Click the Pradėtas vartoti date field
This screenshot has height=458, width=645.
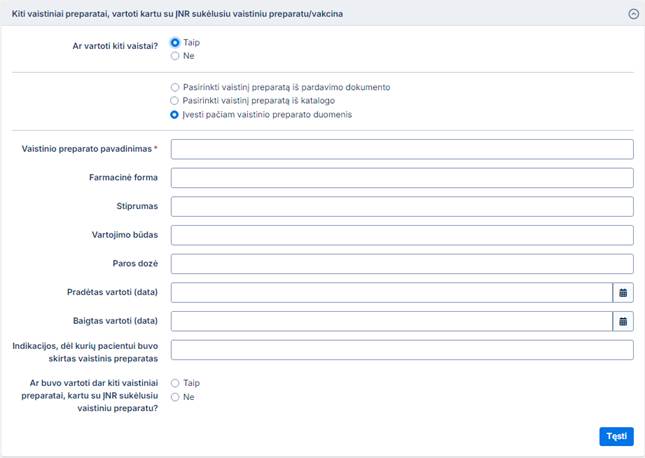point(391,293)
